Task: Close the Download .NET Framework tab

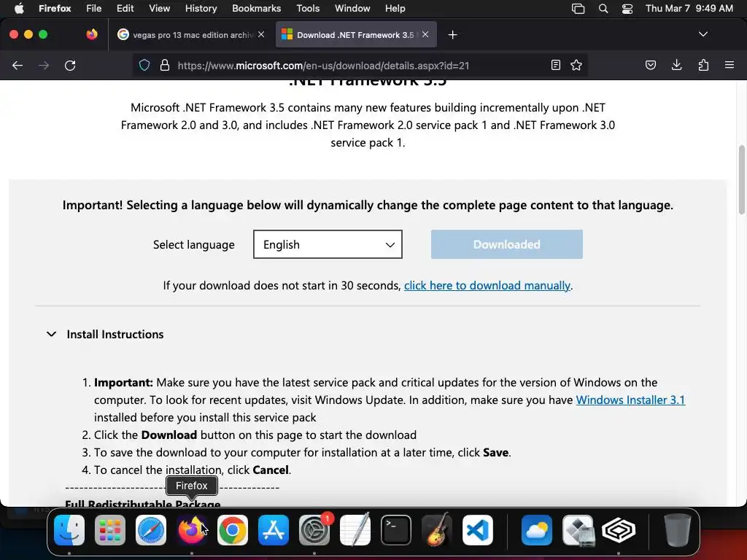Action: pos(425,34)
